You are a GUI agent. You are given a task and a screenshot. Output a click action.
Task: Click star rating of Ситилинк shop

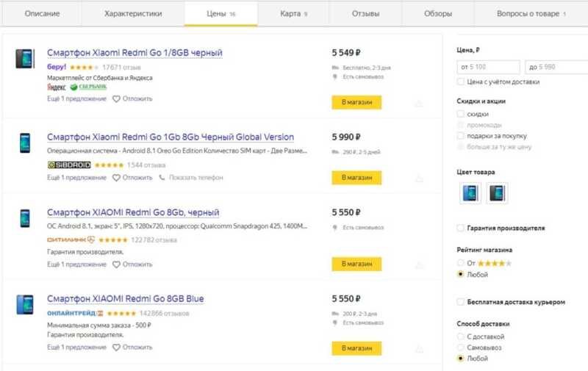coord(113,239)
